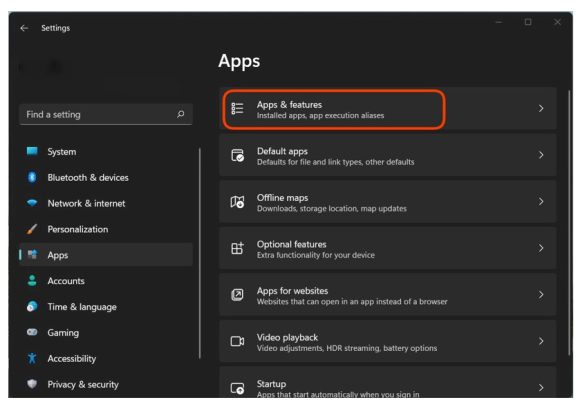Click the Video playback camera icon
The image size is (587, 400).
tap(237, 341)
